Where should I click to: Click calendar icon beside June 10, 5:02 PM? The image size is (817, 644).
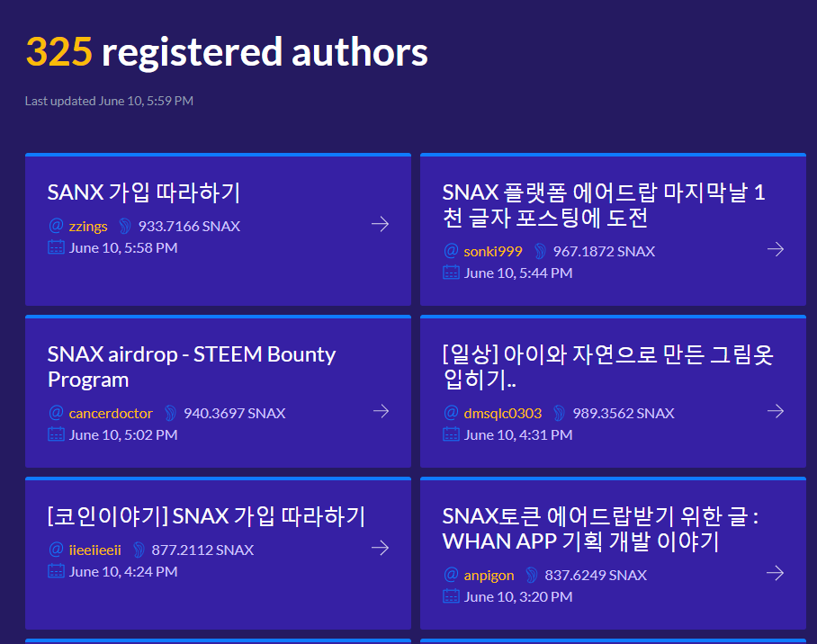[x=57, y=434]
